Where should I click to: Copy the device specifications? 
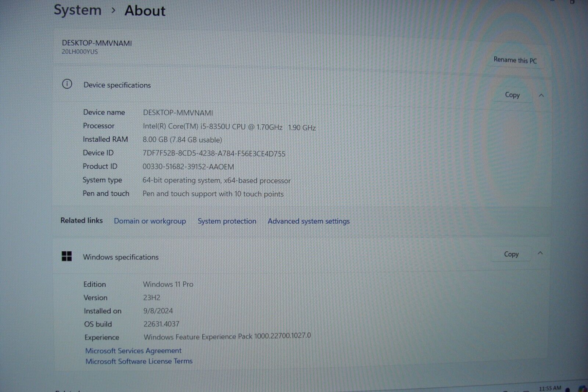pos(512,95)
